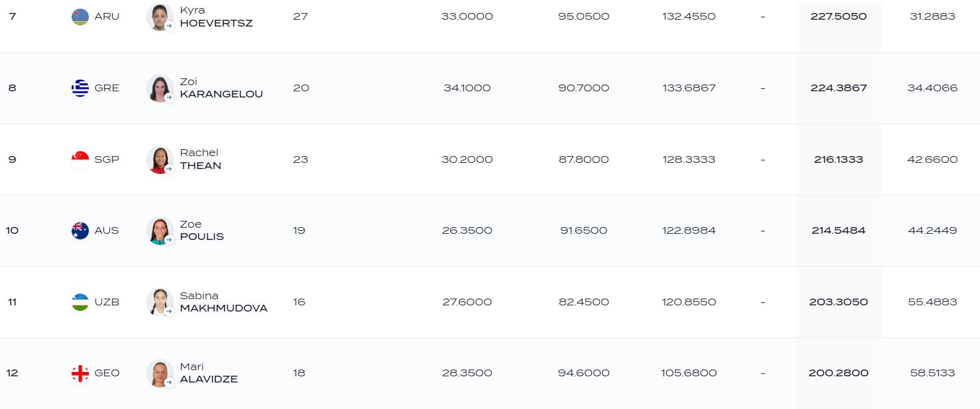
Task: Open Kyra HOEVERTSZ athlete link
Action: tap(216, 17)
